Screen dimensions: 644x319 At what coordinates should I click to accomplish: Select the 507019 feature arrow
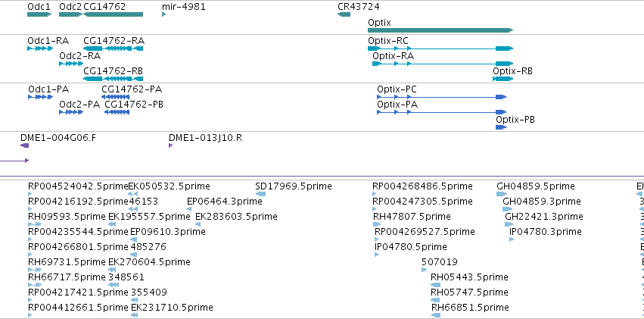click(x=424, y=270)
